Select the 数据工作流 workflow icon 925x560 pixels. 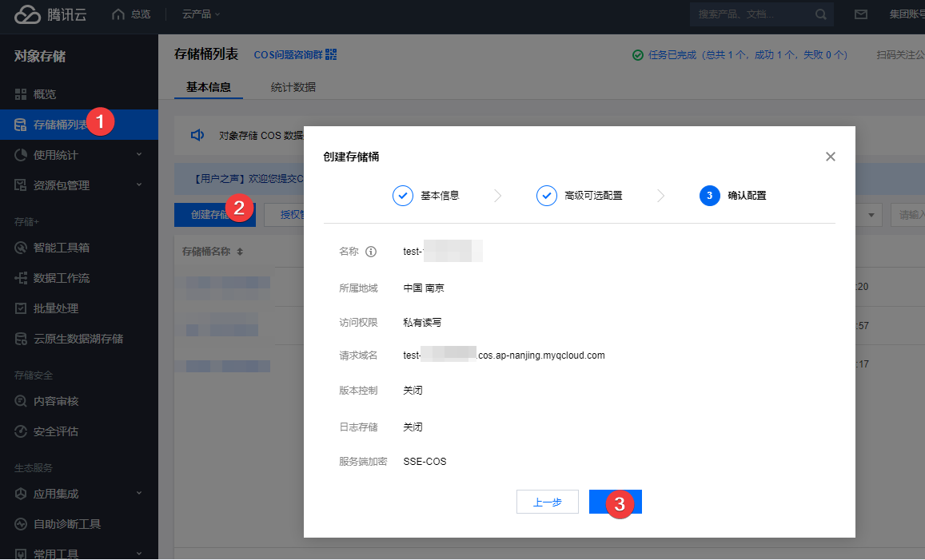(x=22, y=277)
